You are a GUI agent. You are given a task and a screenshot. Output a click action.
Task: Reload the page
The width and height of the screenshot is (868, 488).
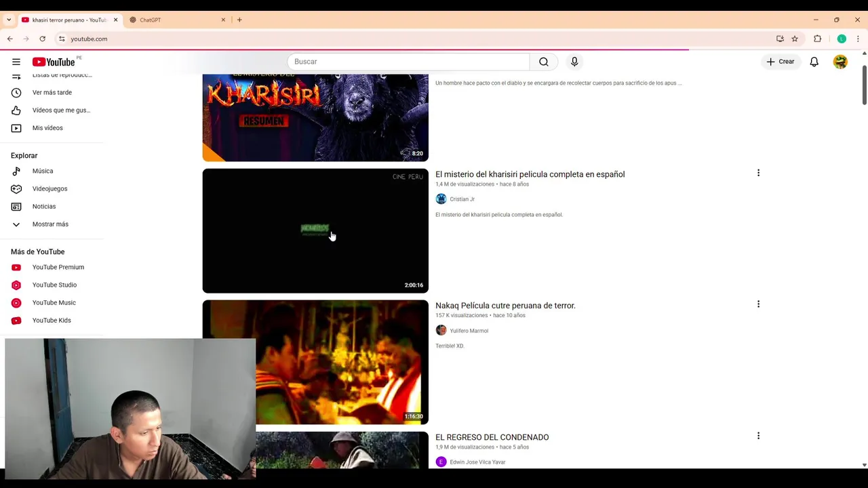point(42,39)
